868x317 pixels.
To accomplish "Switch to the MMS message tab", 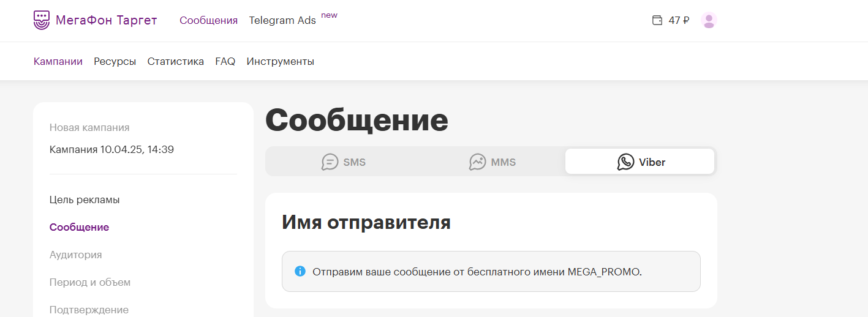I will pyautogui.click(x=492, y=162).
